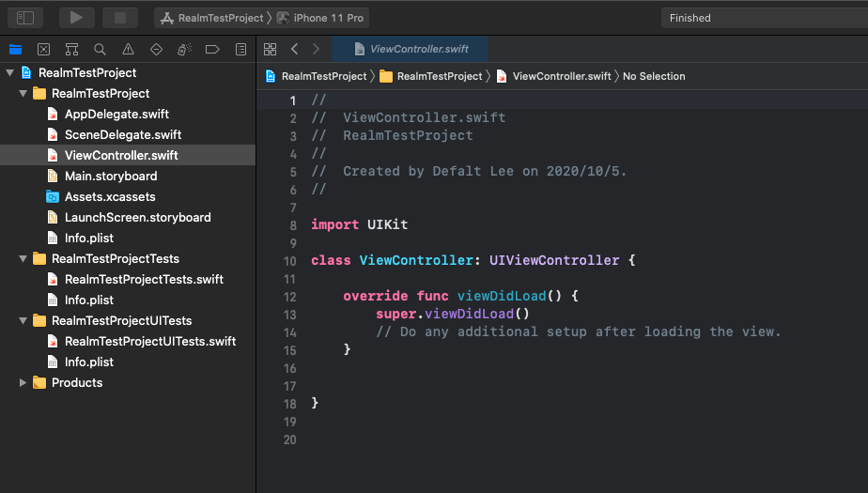Viewport: 868px width, 493px height.
Task: Collapse the RealmTestProjectTests group
Action: click(x=23, y=258)
